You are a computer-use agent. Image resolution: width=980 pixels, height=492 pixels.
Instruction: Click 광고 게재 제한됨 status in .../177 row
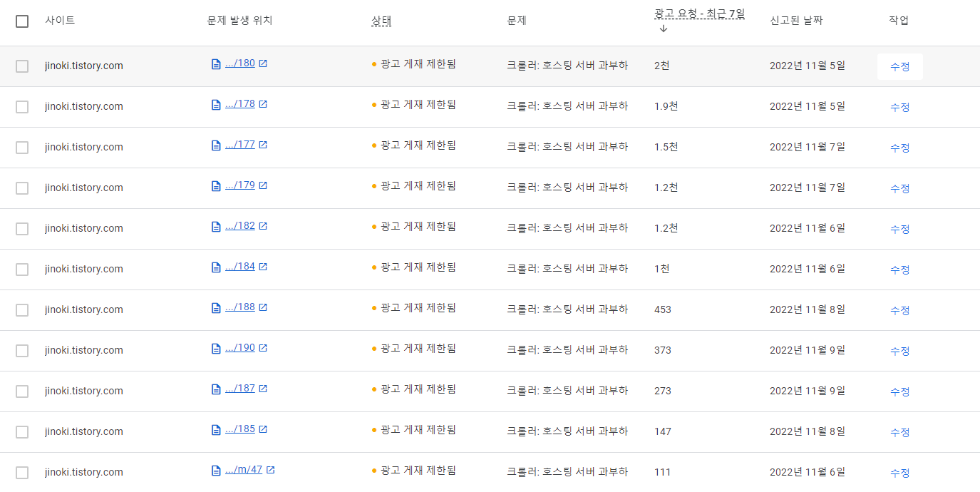[x=418, y=145]
